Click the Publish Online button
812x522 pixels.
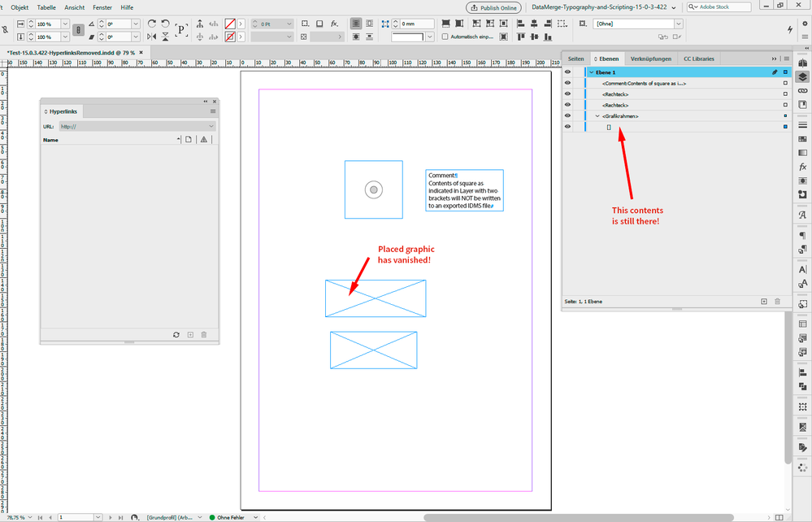[x=493, y=8]
